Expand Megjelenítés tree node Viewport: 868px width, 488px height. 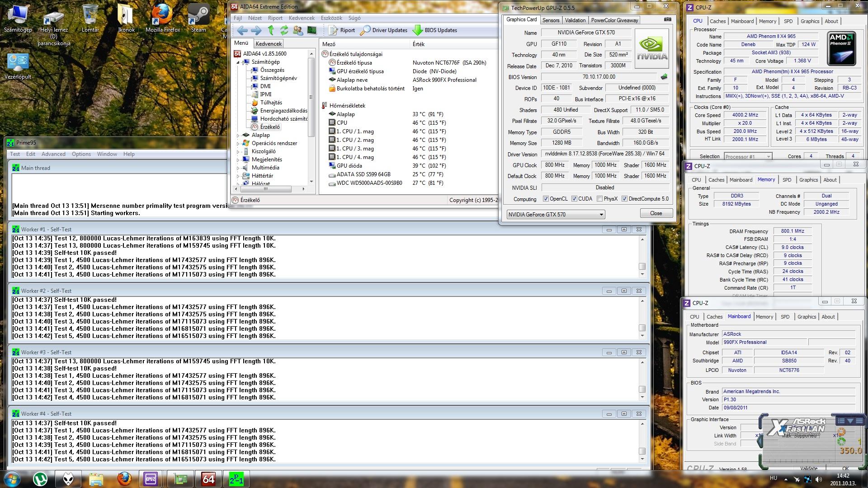238,160
